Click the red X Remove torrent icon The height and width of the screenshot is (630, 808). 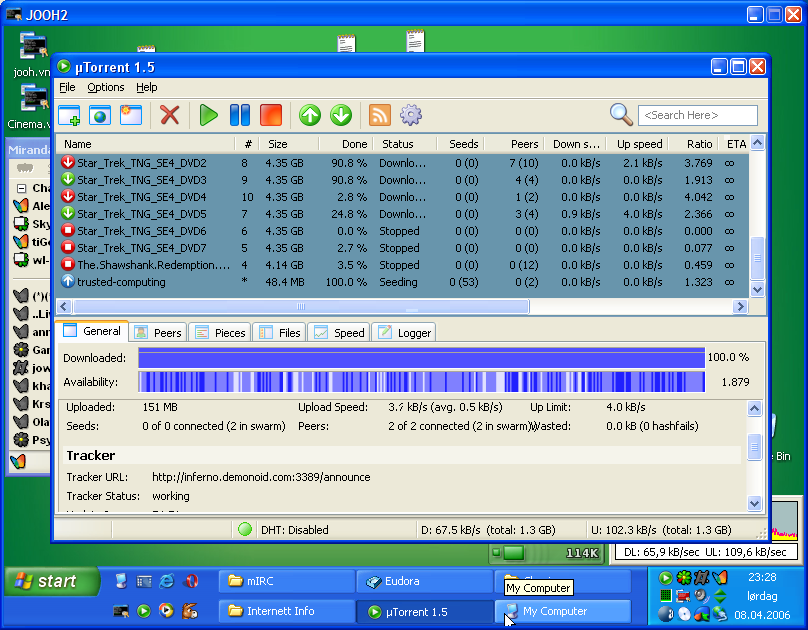pyautogui.click(x=170, y=115)
